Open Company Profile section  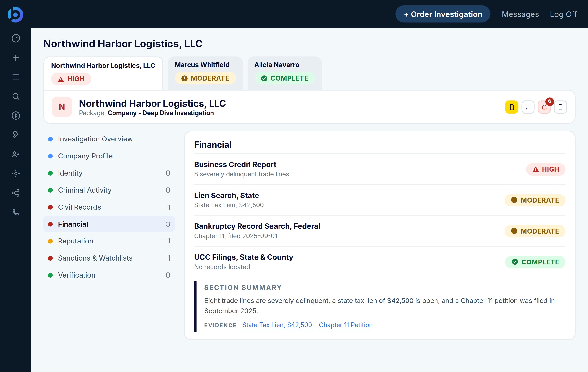(109, 156)
